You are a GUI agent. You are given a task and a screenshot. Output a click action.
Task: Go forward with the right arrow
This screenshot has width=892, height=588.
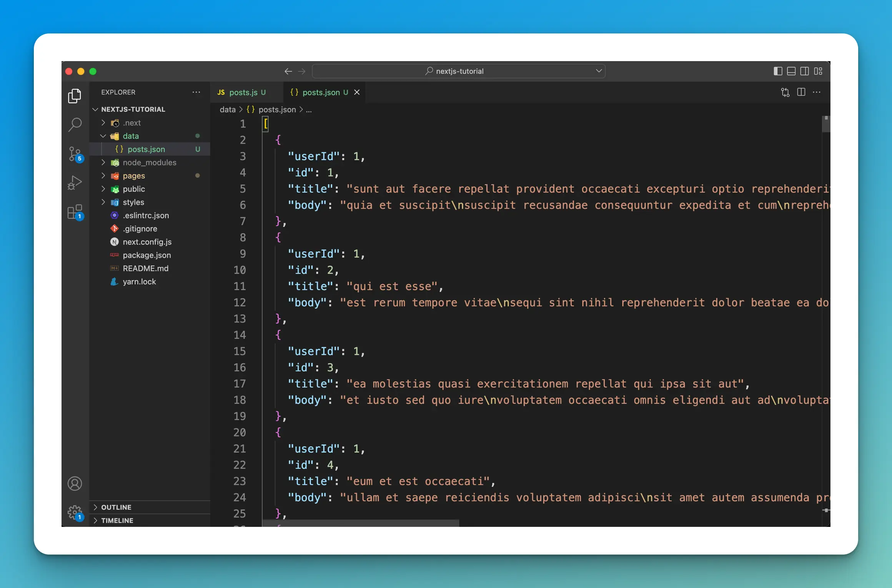302,71
